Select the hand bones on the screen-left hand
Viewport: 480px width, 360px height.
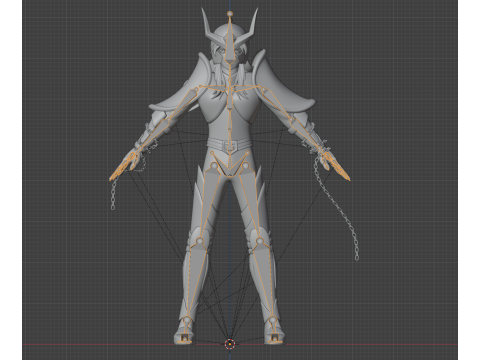pyautogui.click(x=124, y=166)
